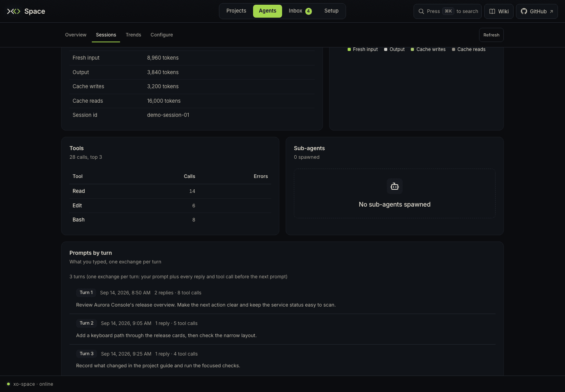This screenshot has height=392, width=565.
Task: Select the Bash tool row
Action: (170, 220)
